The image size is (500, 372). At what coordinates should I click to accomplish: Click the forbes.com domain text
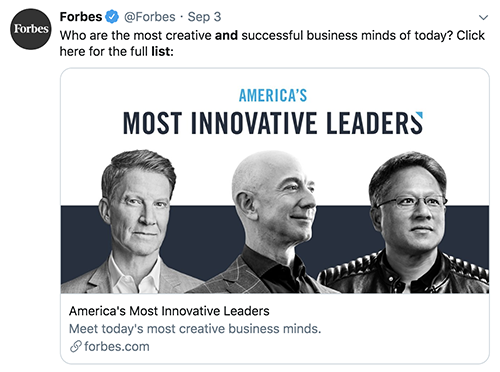pyautogui.click(x=117, y=347)
